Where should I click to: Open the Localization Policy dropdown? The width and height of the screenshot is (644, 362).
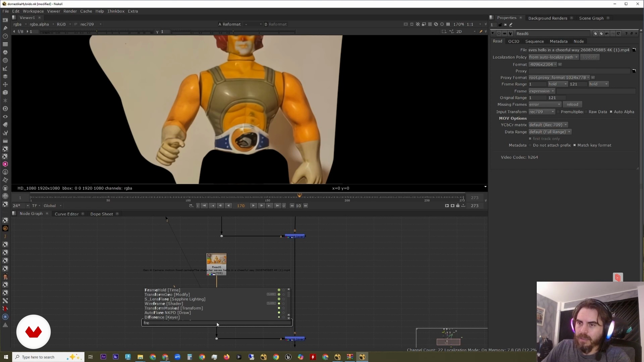tap(553, 57)
